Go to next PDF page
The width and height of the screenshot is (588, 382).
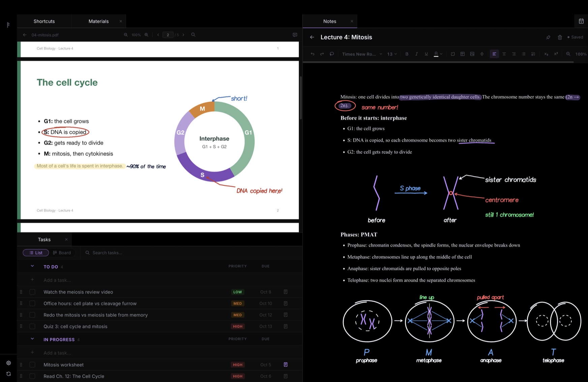coord(183,35)
